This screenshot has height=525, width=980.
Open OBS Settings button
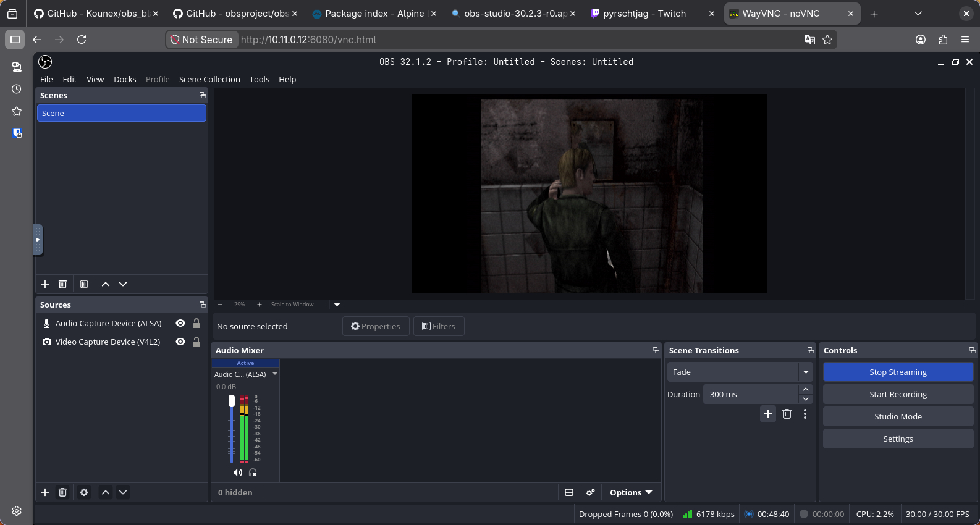click(x=898, y=439)
